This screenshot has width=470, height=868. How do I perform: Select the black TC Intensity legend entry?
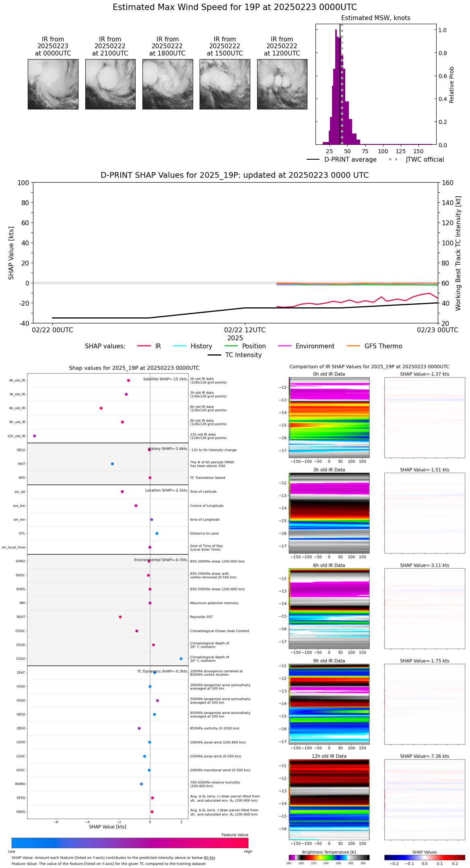(235, 355)
